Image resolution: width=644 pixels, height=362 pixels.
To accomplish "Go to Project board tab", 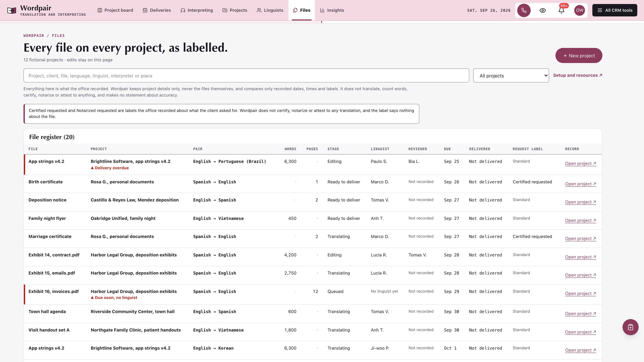I will tap(115, 10).
